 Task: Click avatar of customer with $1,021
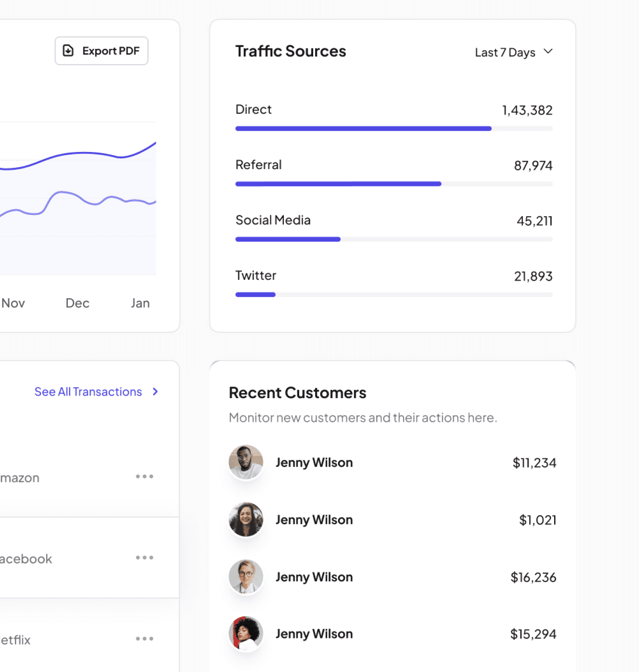pyautogui.click(x=246, y=520)
